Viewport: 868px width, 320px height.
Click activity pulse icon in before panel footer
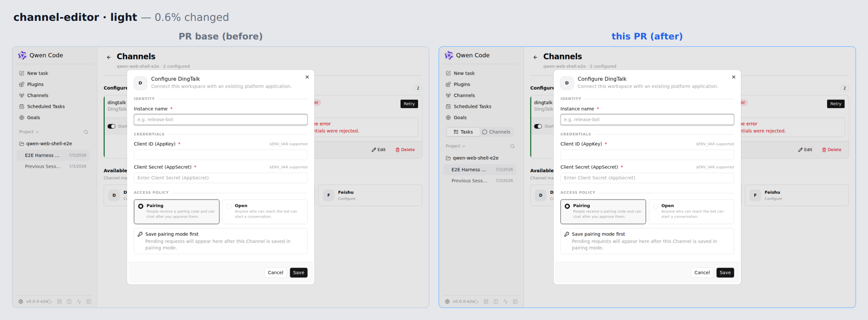coord(79,301)
